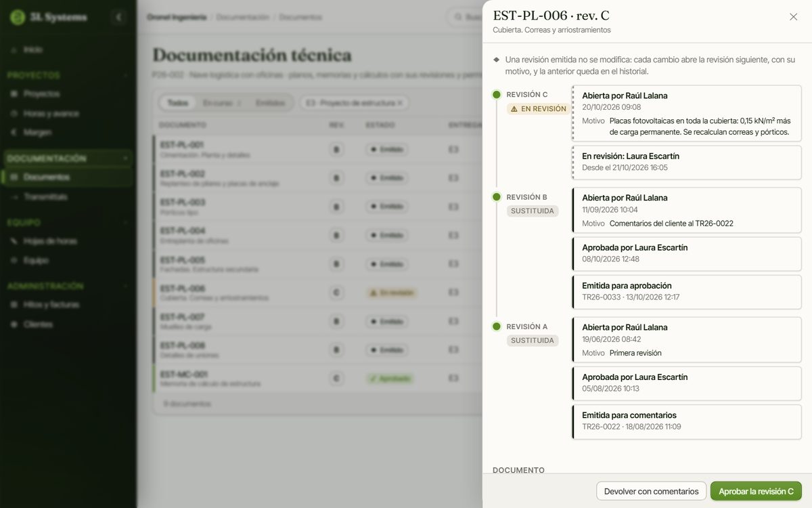Click the Aprobado status badge of EST-MC-001
812x508 pixels.
click(x=390, y=379)
